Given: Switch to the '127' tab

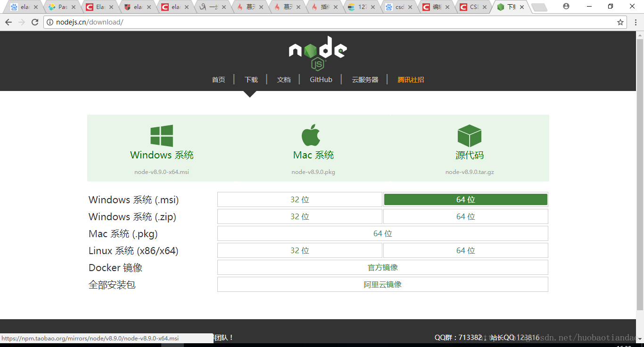Looking at the screenshot, I should 361,7.
